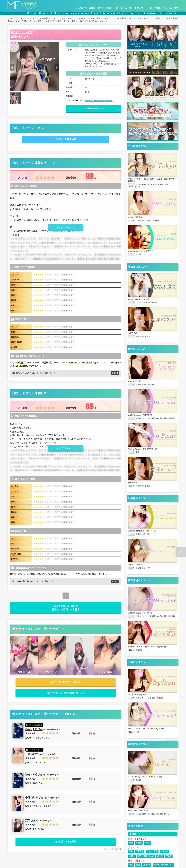Expand コメントを書き込む comment box
The image size is (186, 868).
point(65,139)
